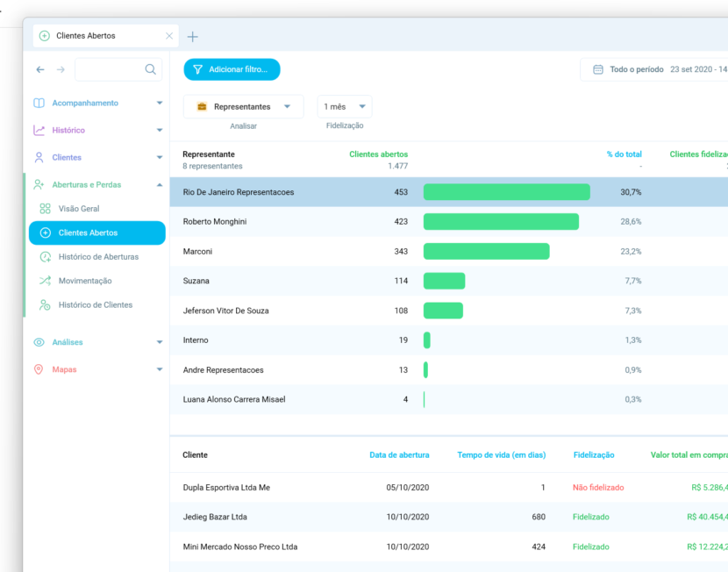
Task: Click Roberto Monghini's green bar
Action: [x=500, y=221]
